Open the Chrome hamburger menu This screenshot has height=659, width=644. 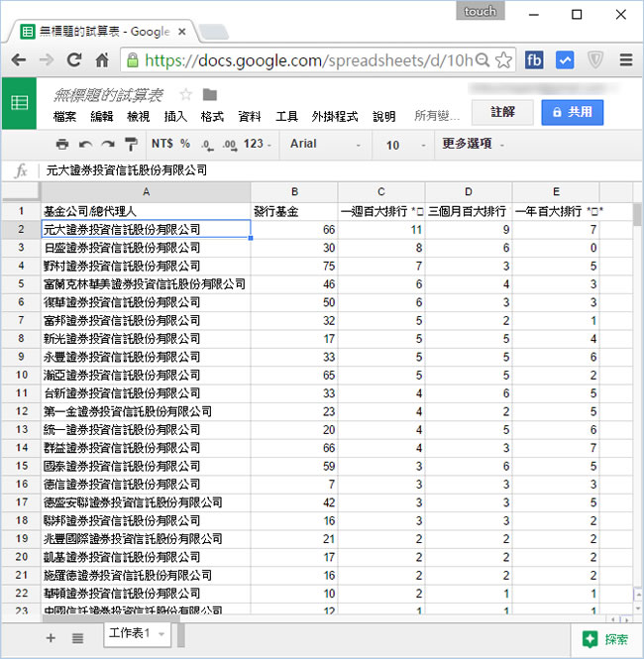626,60
